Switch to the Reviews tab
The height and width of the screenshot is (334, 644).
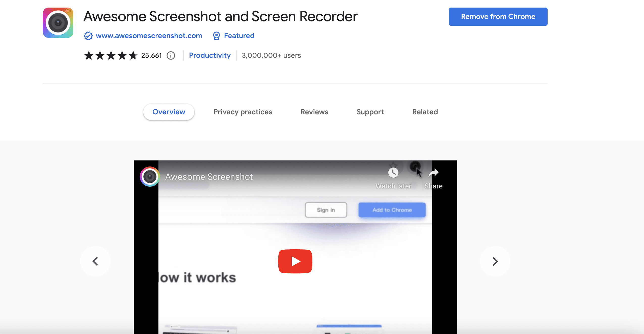pos(314,112)
